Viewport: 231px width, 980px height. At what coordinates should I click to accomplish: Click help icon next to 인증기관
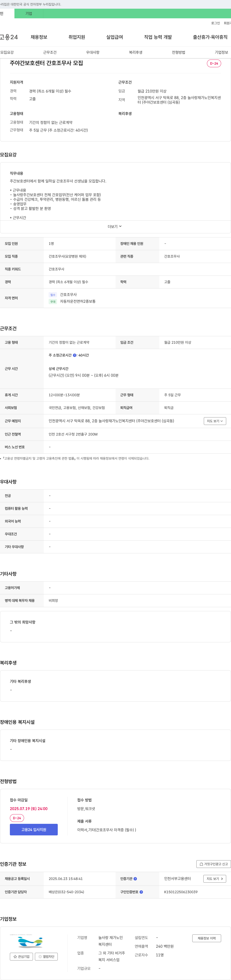(x=135, y=879)
